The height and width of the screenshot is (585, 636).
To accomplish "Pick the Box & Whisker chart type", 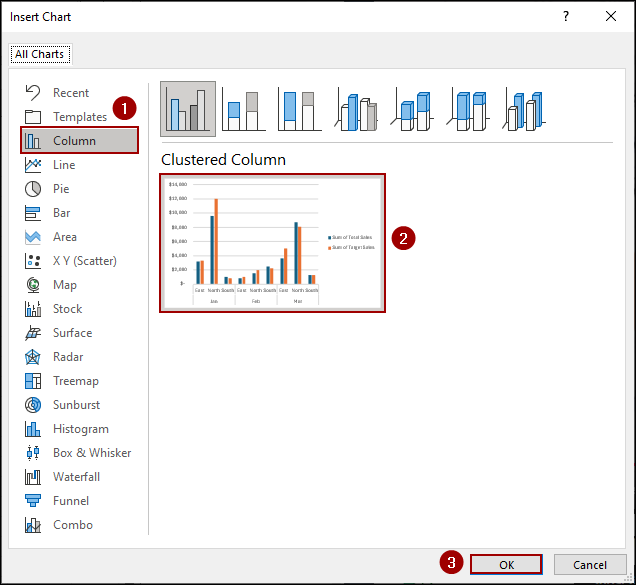I will pos(91,453).
